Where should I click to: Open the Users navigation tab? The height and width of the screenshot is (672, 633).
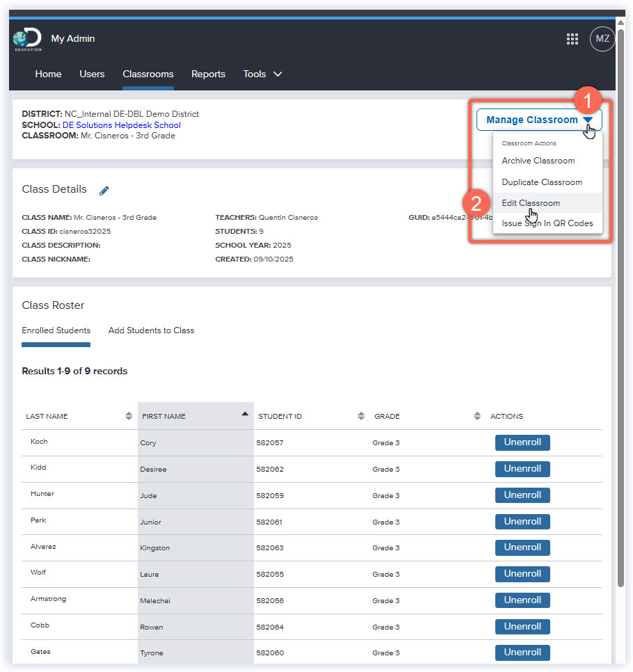point(92,74)
